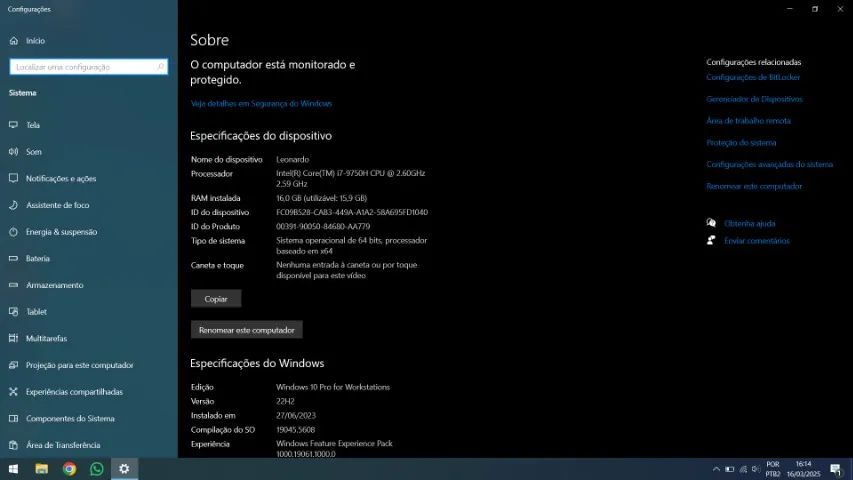Select OS build 19045.5608
The width and height of the screenshot is (853, 480).
[295, 429]
